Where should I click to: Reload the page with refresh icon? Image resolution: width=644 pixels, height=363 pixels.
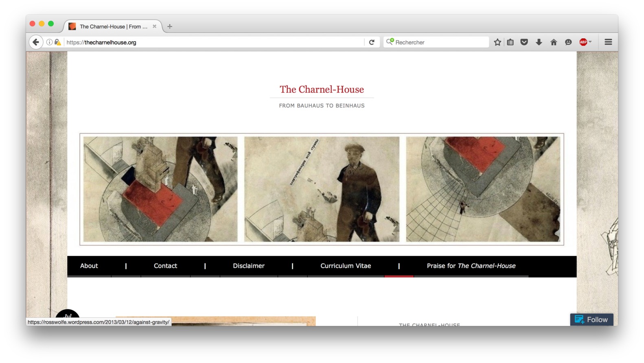(372, 42)
